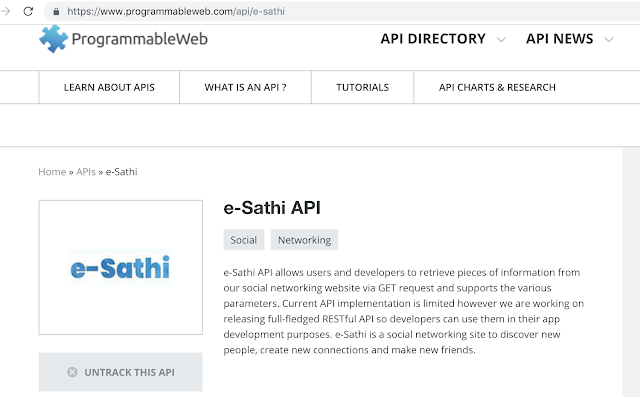The height and width of the screenshot is (397, 640).
Task: Open the API DIRECTORY menu
Action: coord(433,39)
